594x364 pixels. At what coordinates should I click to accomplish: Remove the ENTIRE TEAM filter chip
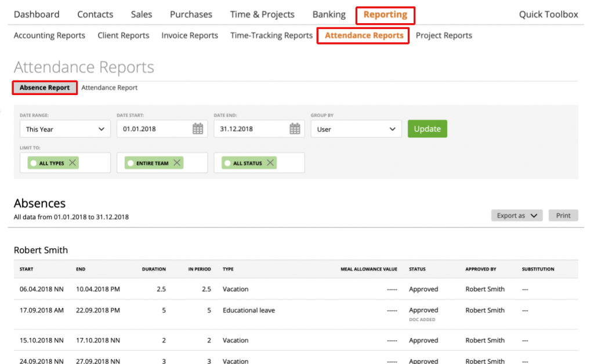(177, 162)
